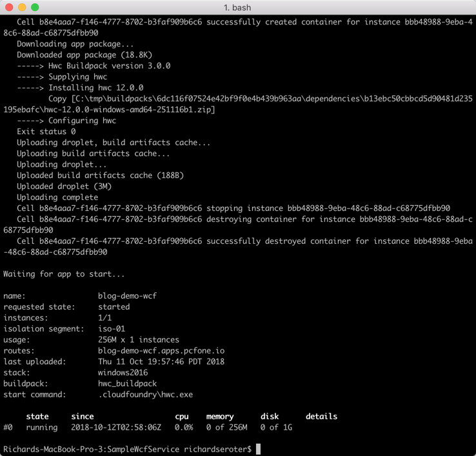
Task: Click the 'details' column header
Action: coord(321,416)
